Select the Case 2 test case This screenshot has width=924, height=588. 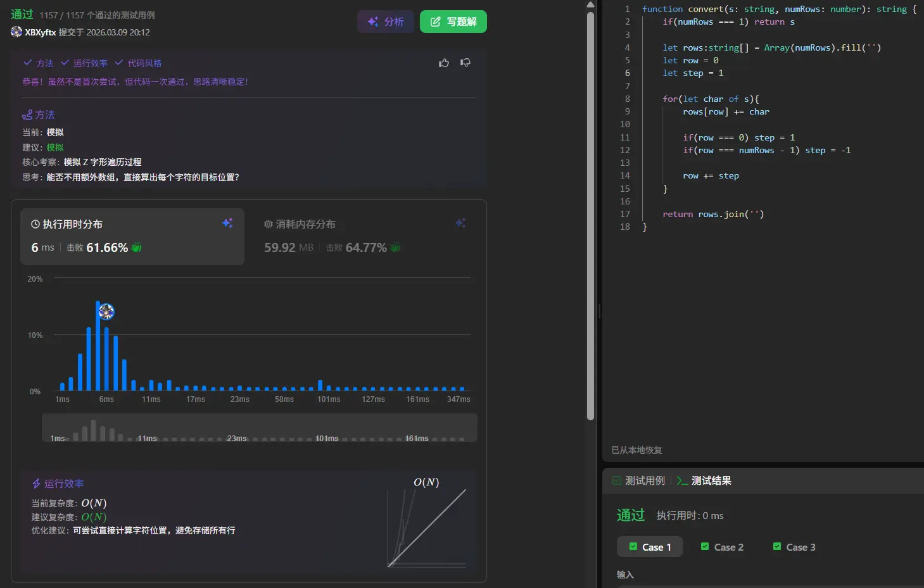(x=722, y=547)
